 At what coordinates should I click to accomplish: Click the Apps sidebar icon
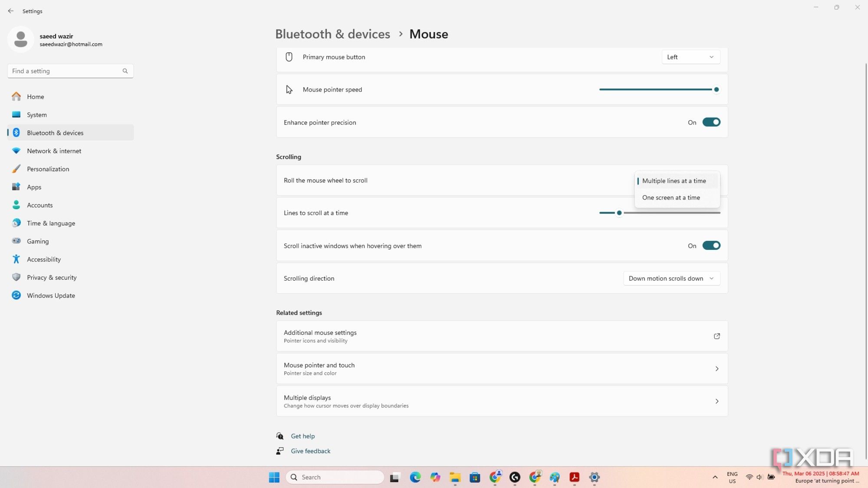tap(16, 187)
